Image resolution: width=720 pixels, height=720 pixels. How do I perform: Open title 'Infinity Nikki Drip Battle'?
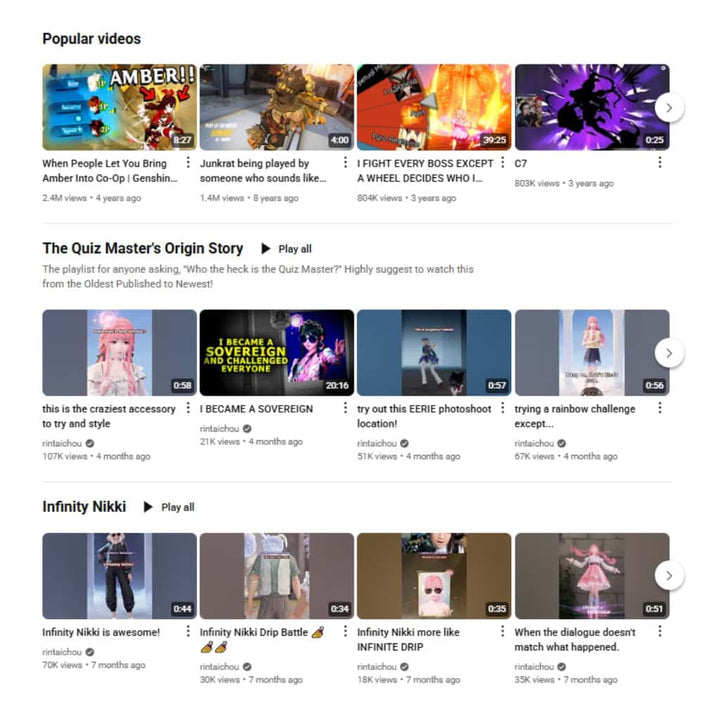(x=262, y=640)
